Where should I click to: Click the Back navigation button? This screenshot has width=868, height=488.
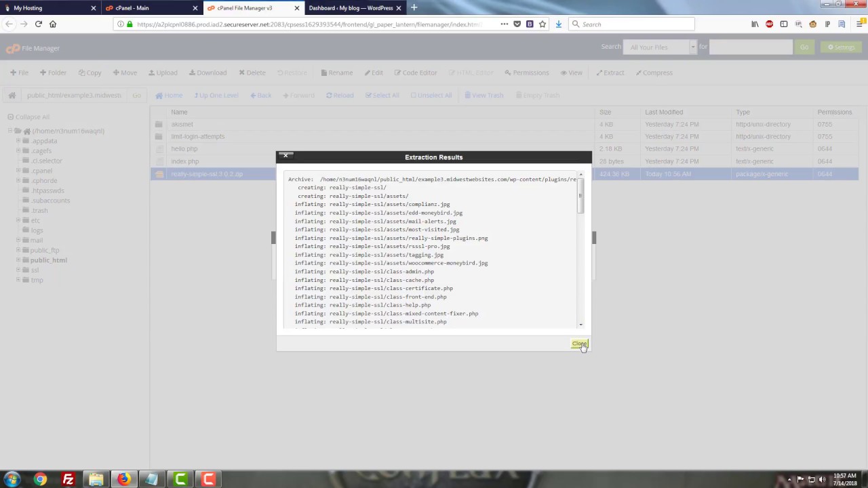[x=260, y=95]
